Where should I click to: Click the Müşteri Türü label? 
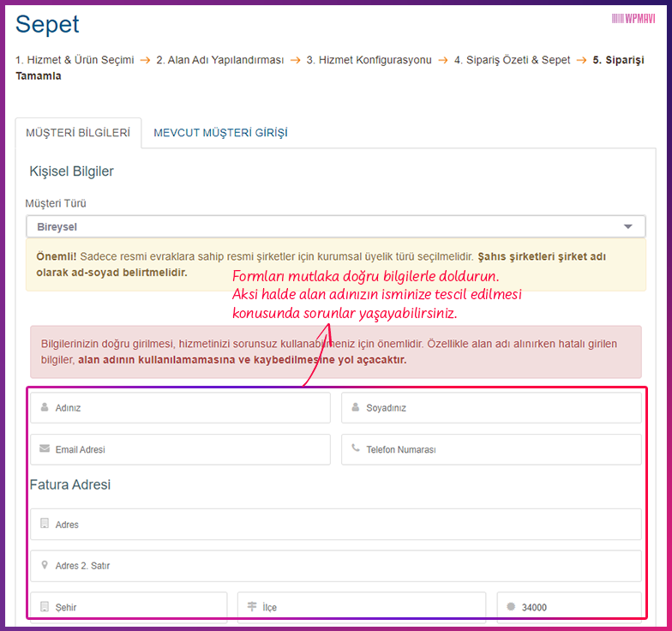pyautogui.click(x=56, y=203)
